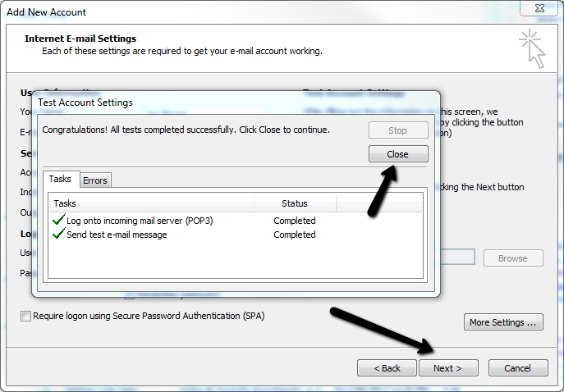The height and width of the screenshot is (392, 564).
Task: Proceed with the Next button
Action: (x=448, y=368)
